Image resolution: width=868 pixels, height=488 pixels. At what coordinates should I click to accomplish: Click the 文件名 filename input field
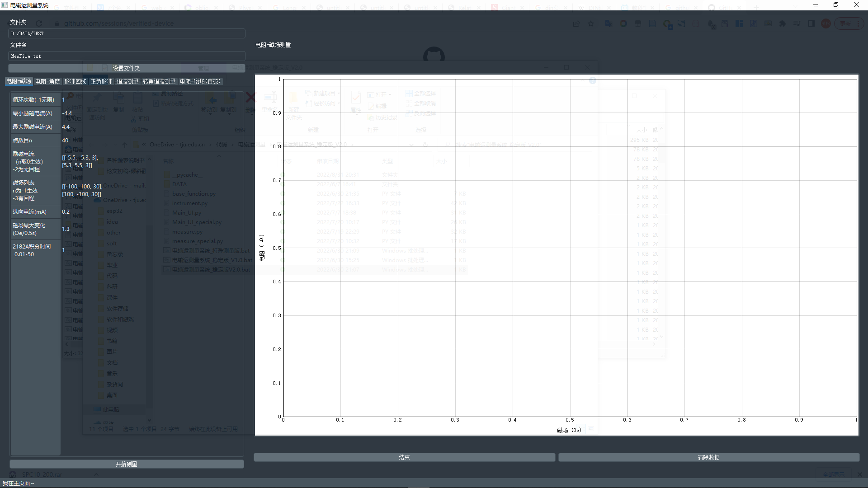[x=127, y=56]
